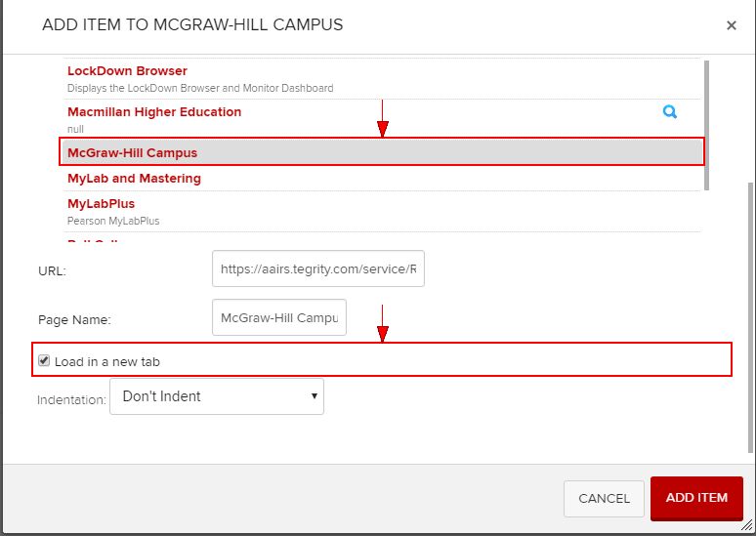Choose McGraw-Hill Campus in the list

[381, 152]
